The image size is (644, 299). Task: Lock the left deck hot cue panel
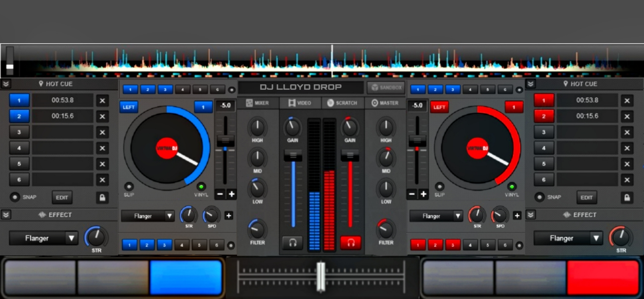(x=102, y=198)
